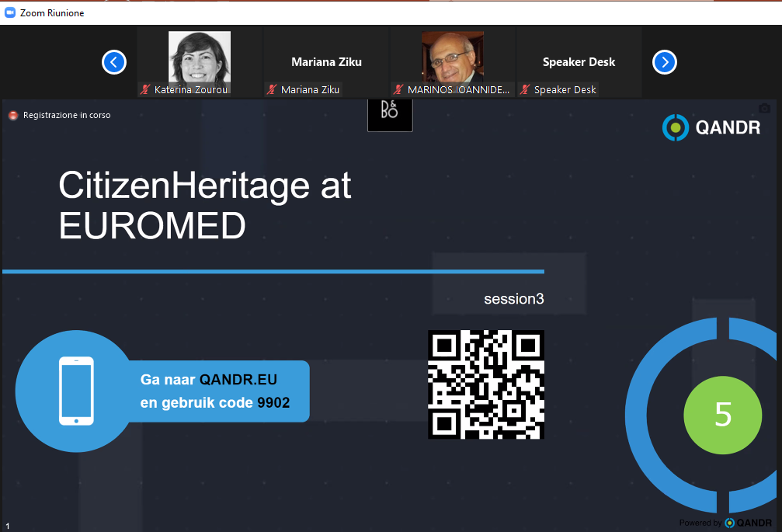Select the Speaker Desk participant tile
Image resolution: width=782 pixels, height=532 pixels.
[579, 62]
